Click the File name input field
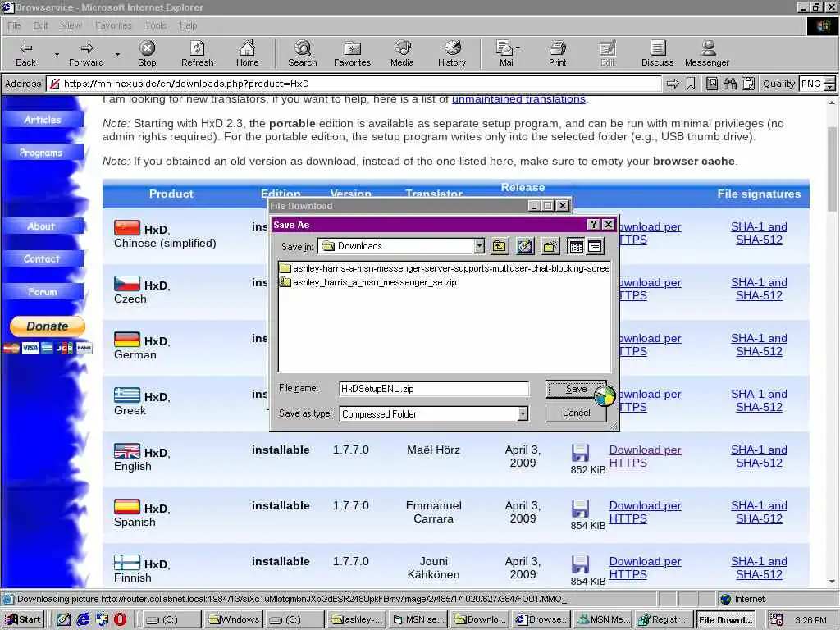Screen dimensions: 840x630 [434, 389]
